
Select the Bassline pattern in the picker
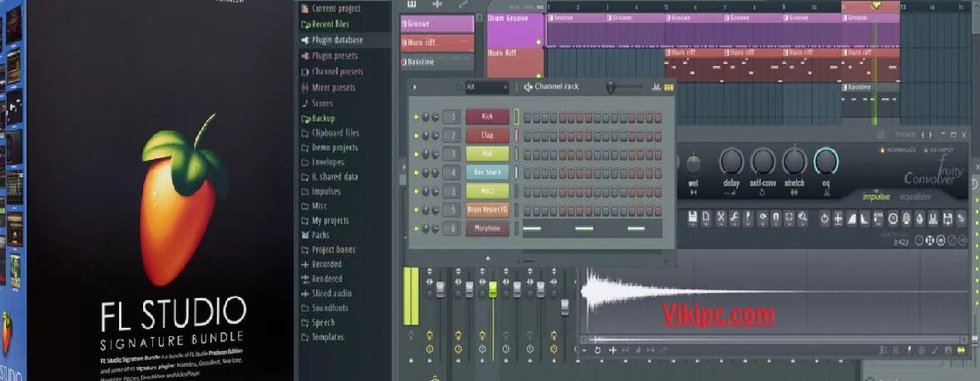point(438,62)
